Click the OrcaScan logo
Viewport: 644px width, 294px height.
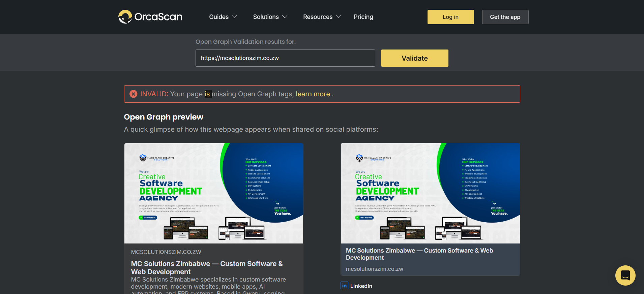[x=150, y=17]
